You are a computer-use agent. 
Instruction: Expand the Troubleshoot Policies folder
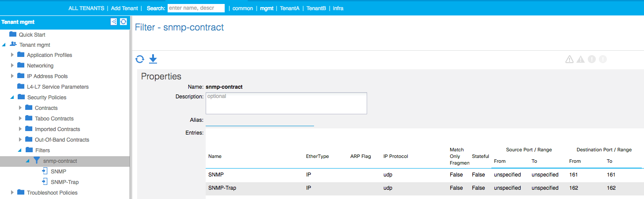[12, 192]
